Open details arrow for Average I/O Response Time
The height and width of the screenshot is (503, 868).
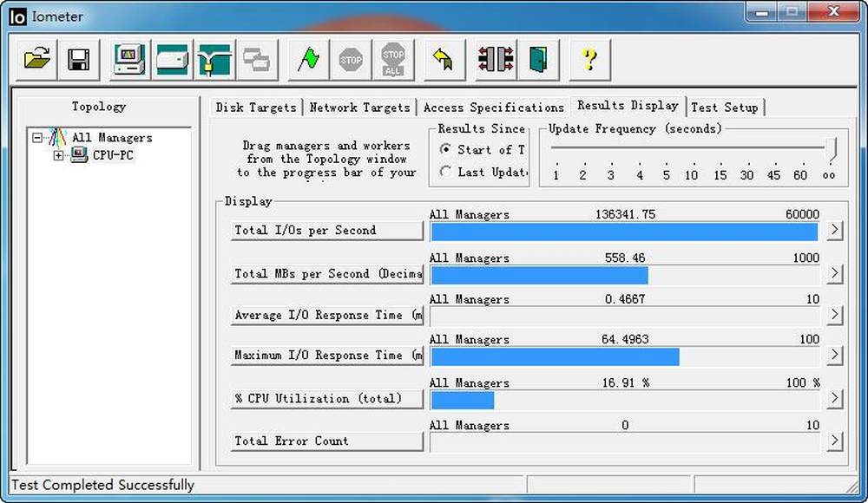[x=834, y=315]
